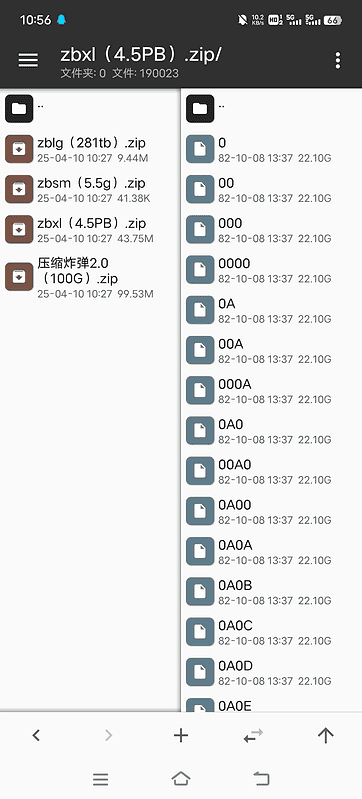Open the right panel parent folder ".."
The height and width of the screenshot is (799, 362).
[272, 108]
